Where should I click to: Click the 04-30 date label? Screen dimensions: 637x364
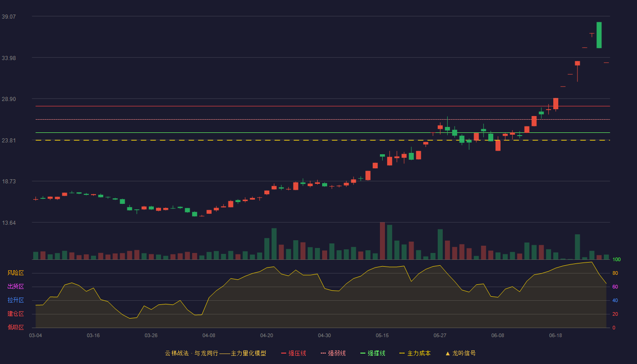coord(324,335)
